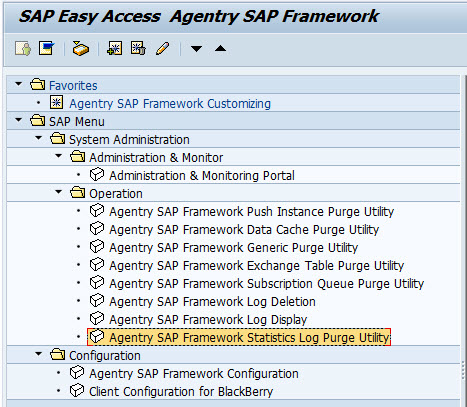Click the Favorites label
The image size is (467, 407).
73,86
